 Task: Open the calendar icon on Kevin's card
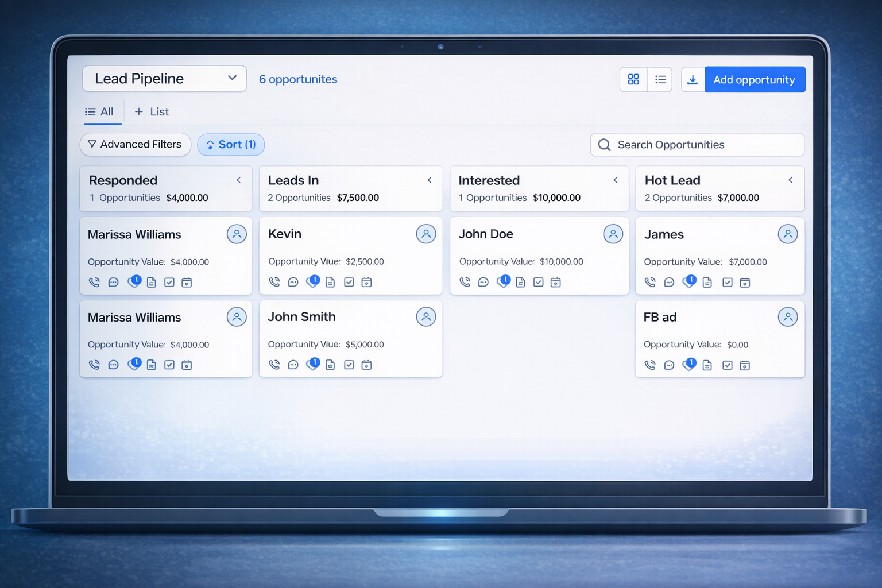[x=366, y=282]
